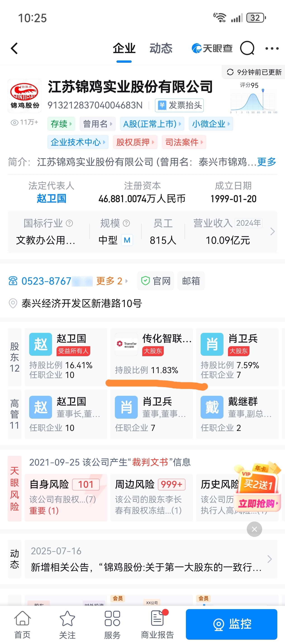Screen dimensions: 285x644
Task: Expand the 股权质押 tag
Action: tap(135, 142)
